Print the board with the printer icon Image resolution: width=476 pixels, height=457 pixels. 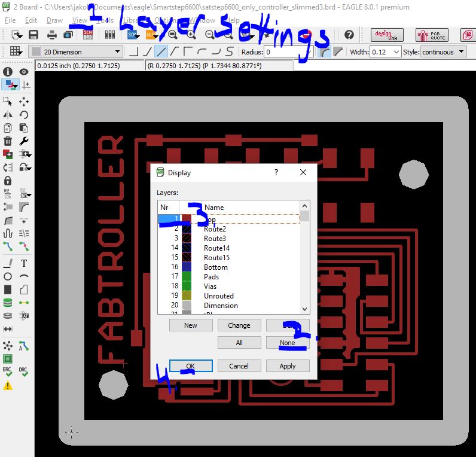[52, 35]
